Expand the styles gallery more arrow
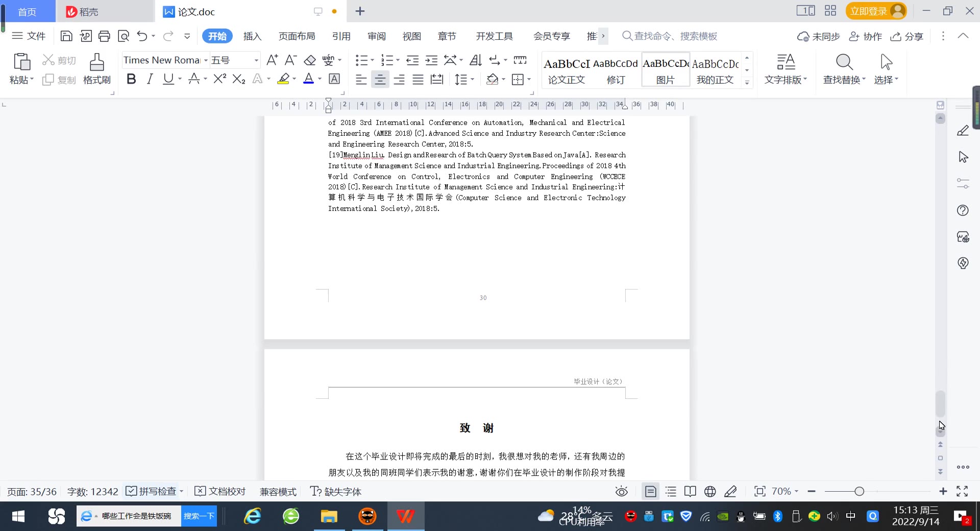The image size is (980, 531). click(x=747, y=83)
